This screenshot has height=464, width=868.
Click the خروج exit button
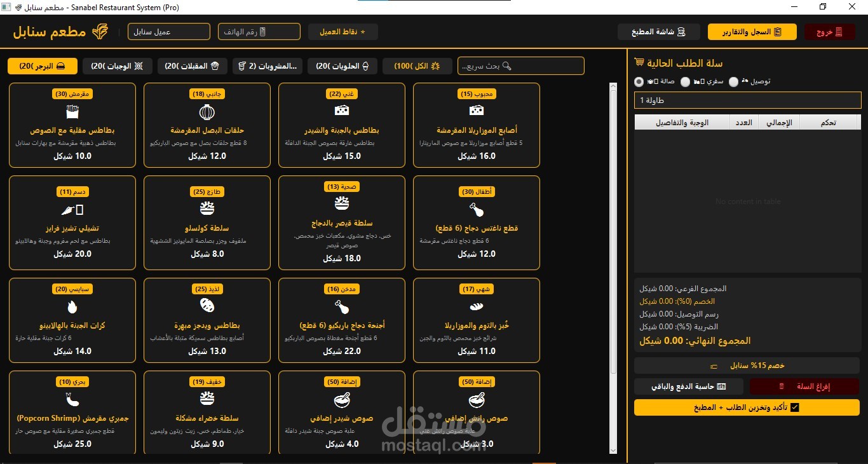[x=830, y=32]
